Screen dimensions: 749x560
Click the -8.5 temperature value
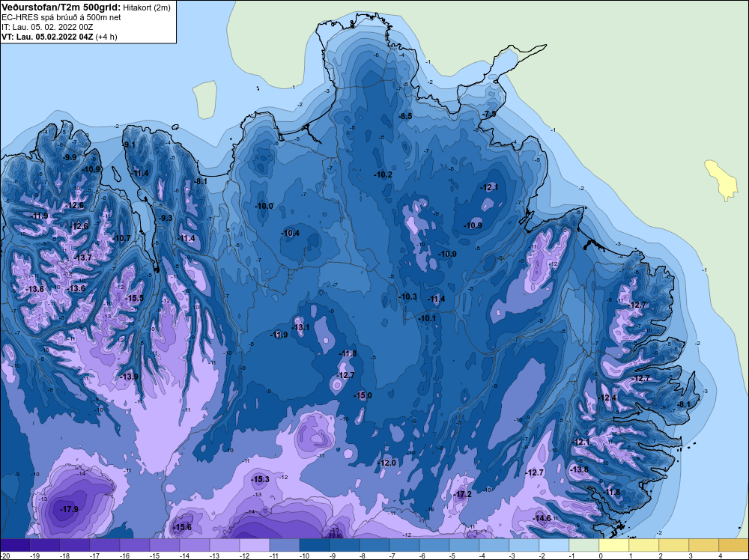pyautogui.click(x=405, y=116)
